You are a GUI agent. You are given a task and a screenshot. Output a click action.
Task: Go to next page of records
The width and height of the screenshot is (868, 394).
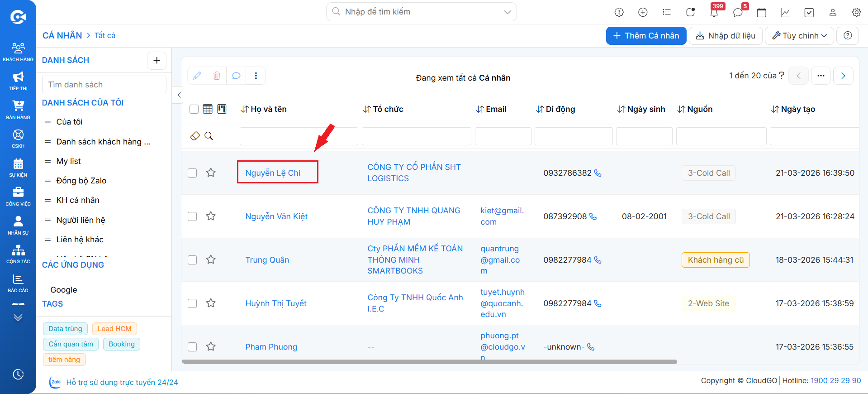coord(843,76)
